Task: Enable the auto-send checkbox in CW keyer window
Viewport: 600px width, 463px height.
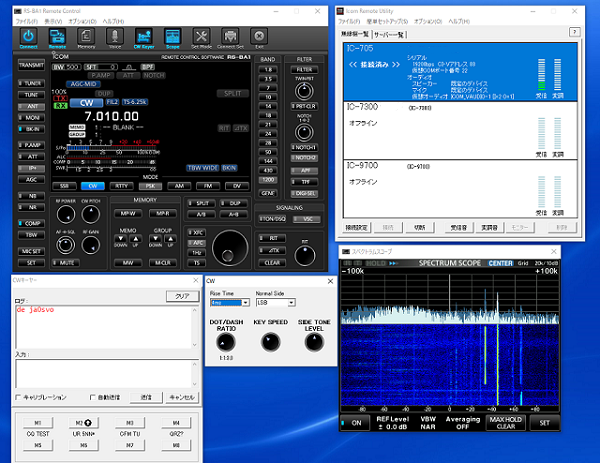Action: coord(92,397)
